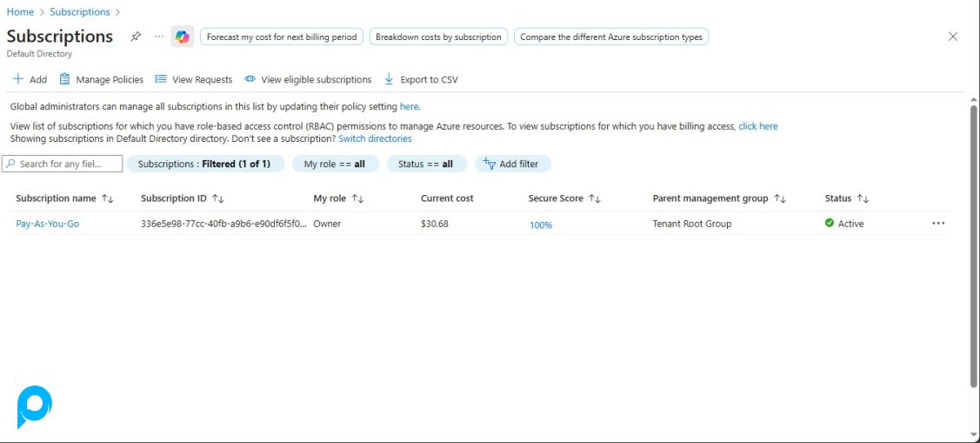This screenshot has height=443, width=980.
Task: Select the subscription ID cell 336e5e98-77cc…
Action: pos(223,224)
